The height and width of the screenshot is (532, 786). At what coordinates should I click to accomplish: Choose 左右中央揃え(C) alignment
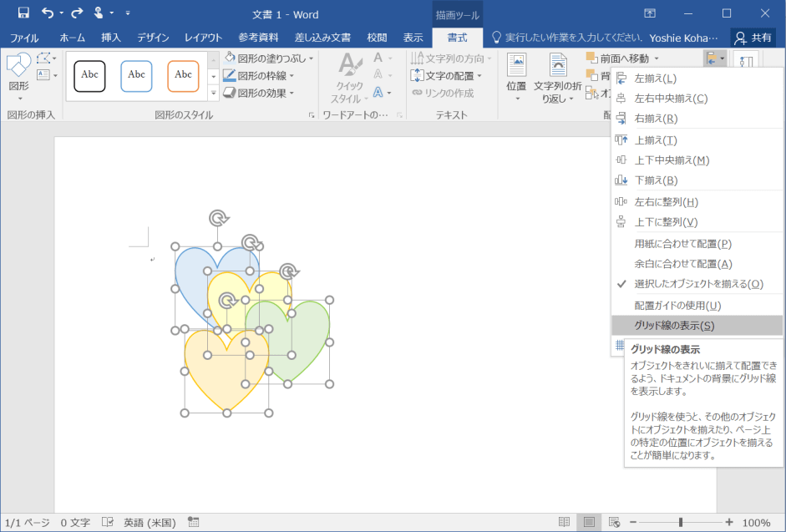click(697, 99)
